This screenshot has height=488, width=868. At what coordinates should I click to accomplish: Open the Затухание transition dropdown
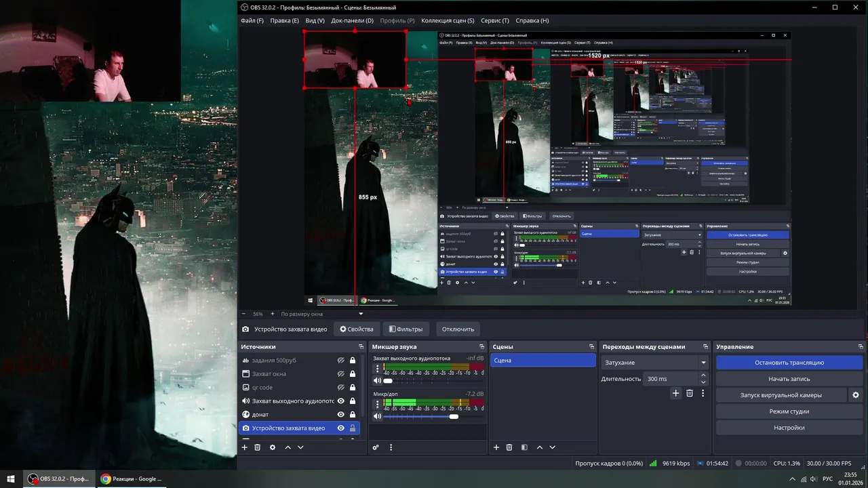point(655,363)
